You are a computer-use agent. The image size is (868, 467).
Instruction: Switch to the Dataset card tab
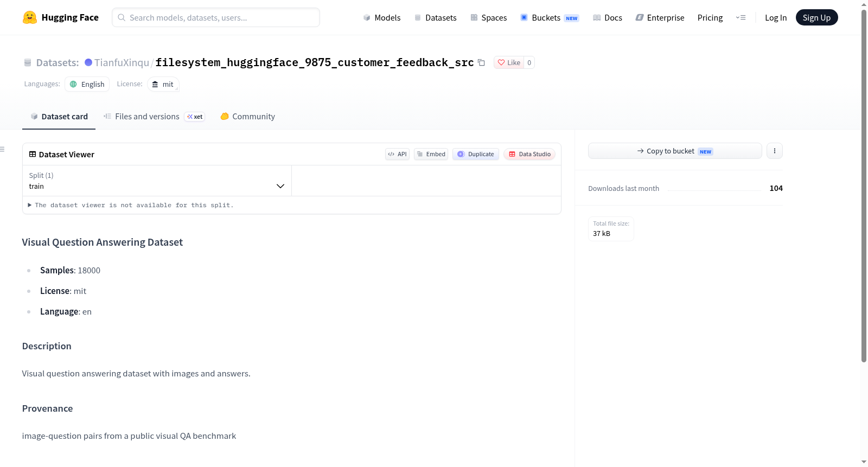pyautogui.click(x=59, y=116)
